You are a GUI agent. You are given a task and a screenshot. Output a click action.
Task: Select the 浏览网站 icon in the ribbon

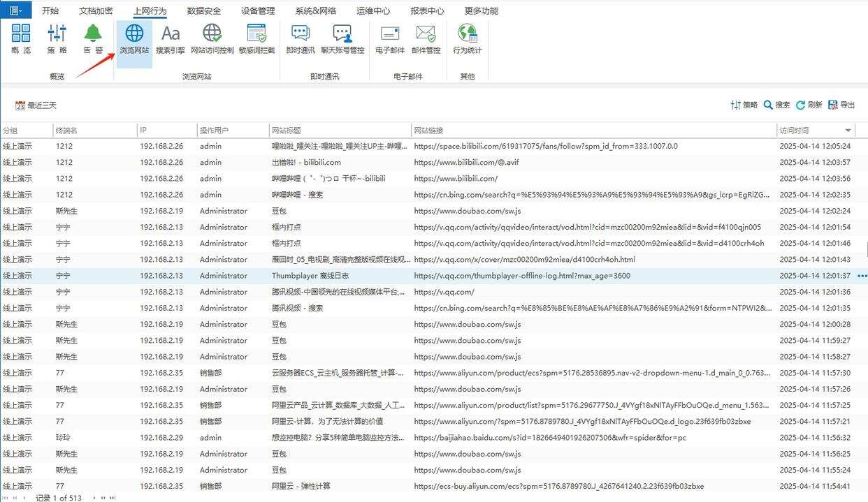[x=133, y=42]
